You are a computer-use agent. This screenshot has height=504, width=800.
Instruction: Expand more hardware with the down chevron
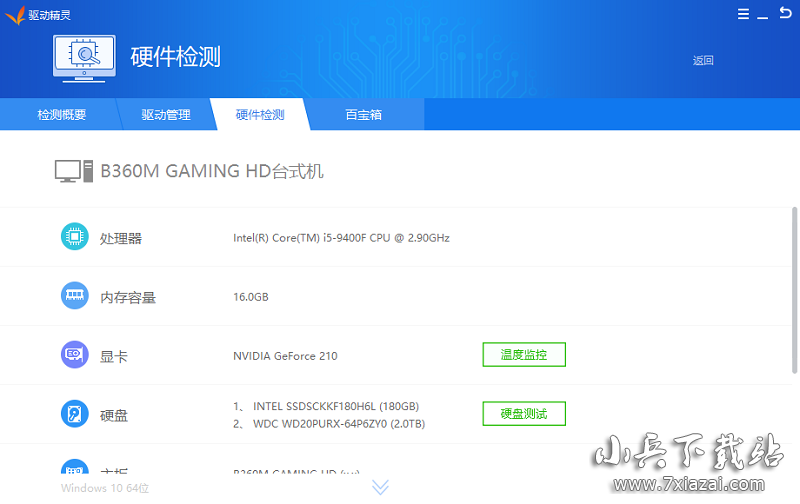pos(380,487)
